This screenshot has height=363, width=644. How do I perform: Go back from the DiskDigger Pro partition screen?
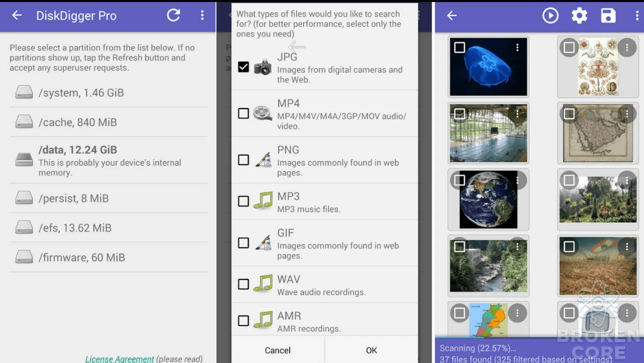(x=17, y=16)
